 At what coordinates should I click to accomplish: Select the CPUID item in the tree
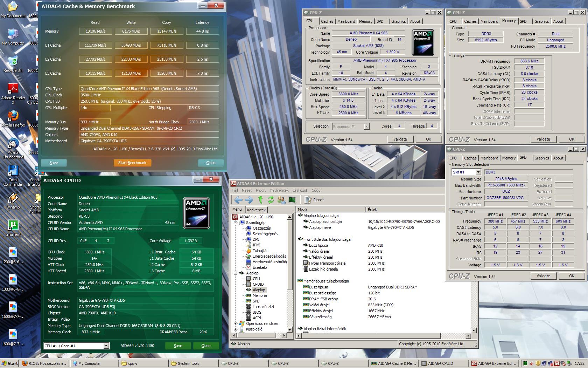point(258,284)
